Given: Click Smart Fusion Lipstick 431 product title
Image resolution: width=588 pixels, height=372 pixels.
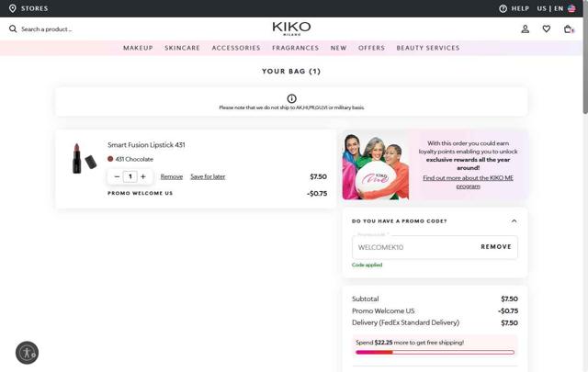Looking at the screenshot, I should [x=146, y=145].
